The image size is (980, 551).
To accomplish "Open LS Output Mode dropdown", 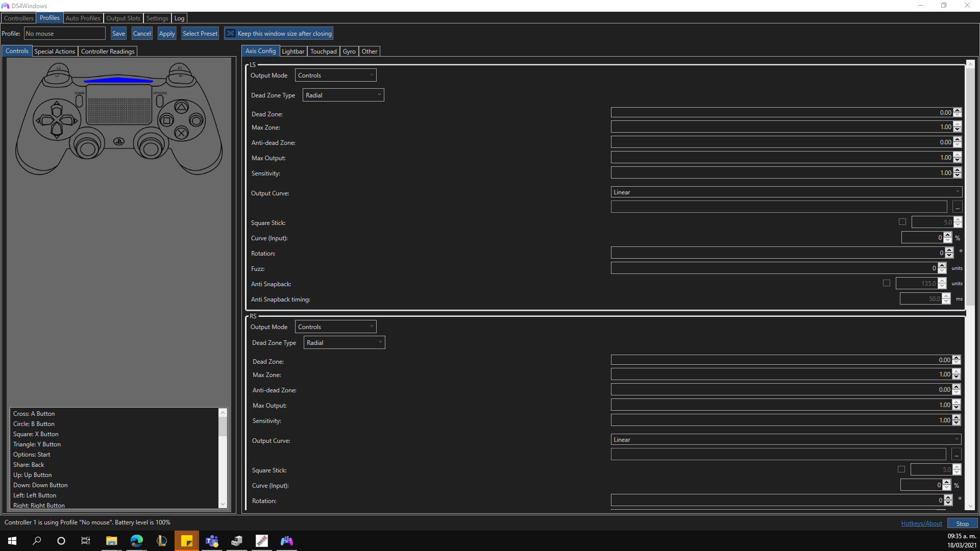I will click(x=336, y=76).
